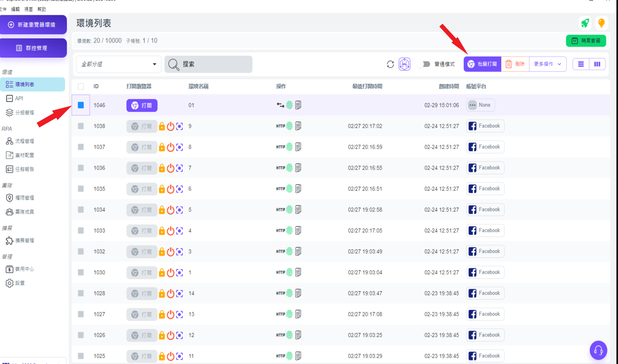Toggle the select-all checkbox in table header
618x364 pixels.
pos(81,86)
